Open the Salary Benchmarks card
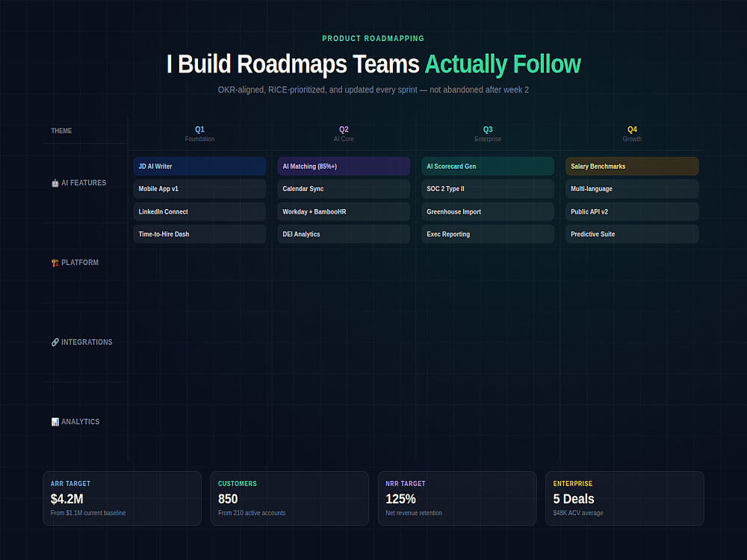This screenshot has height=560, width=747. point(632,167)
